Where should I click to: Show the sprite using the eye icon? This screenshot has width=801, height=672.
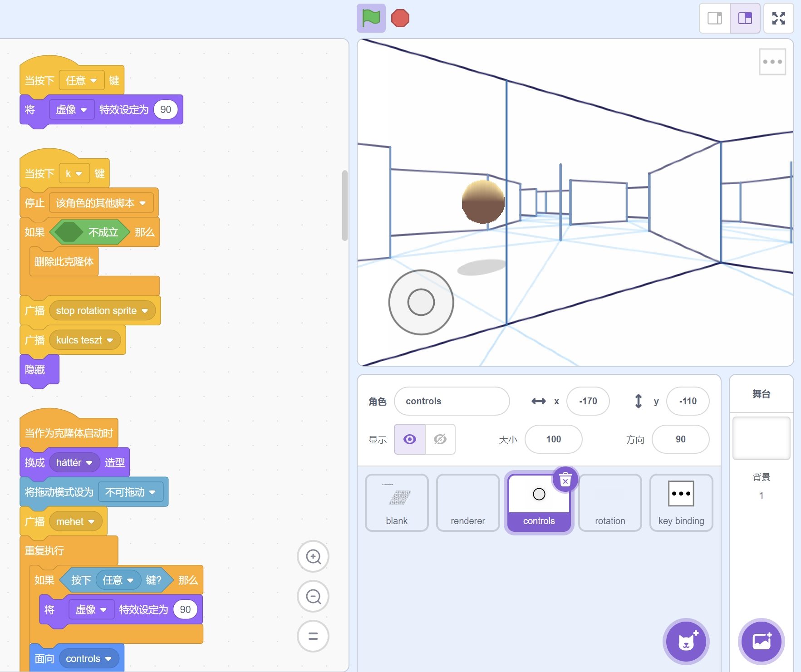410,439
